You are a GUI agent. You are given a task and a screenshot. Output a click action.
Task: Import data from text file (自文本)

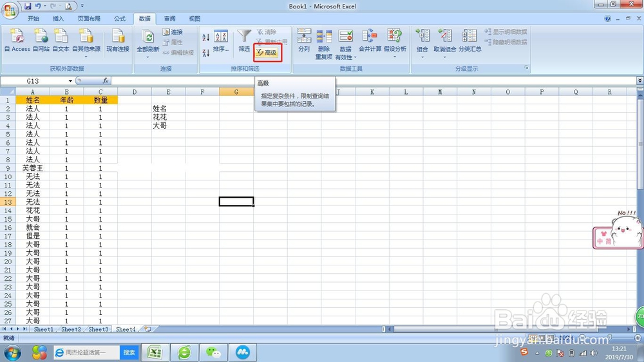pyautogui.click(x=61, y=41)
